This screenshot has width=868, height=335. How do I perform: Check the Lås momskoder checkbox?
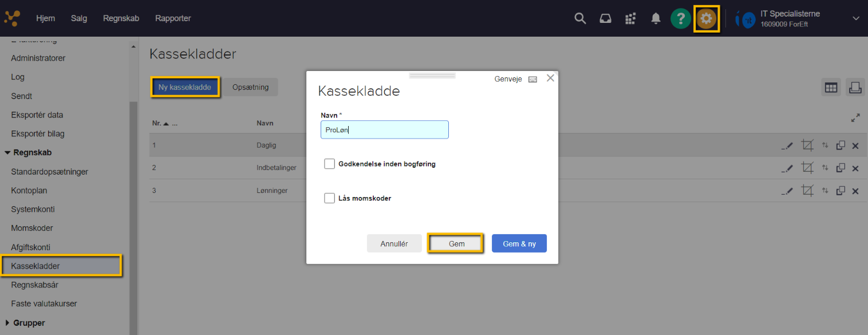[x=329, y=198]
